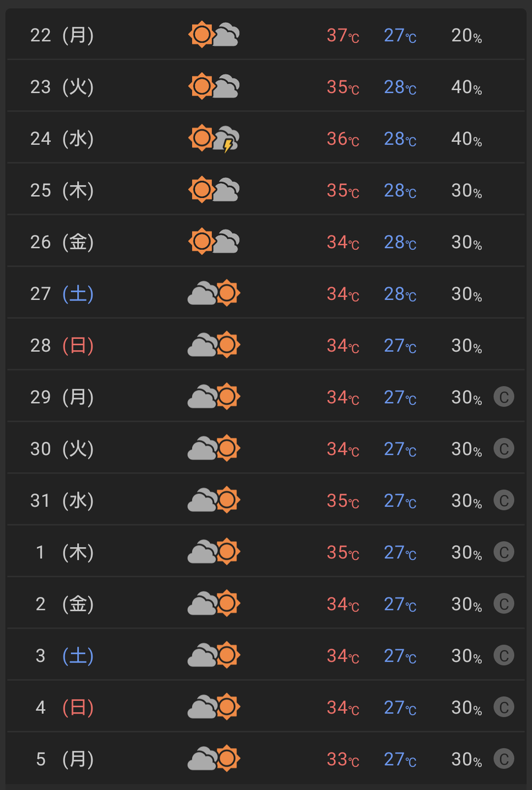Click the sunny-cloudy icon for 22 (月)
The width and height of the screenshot is (532, 790).
coord(214,35)
